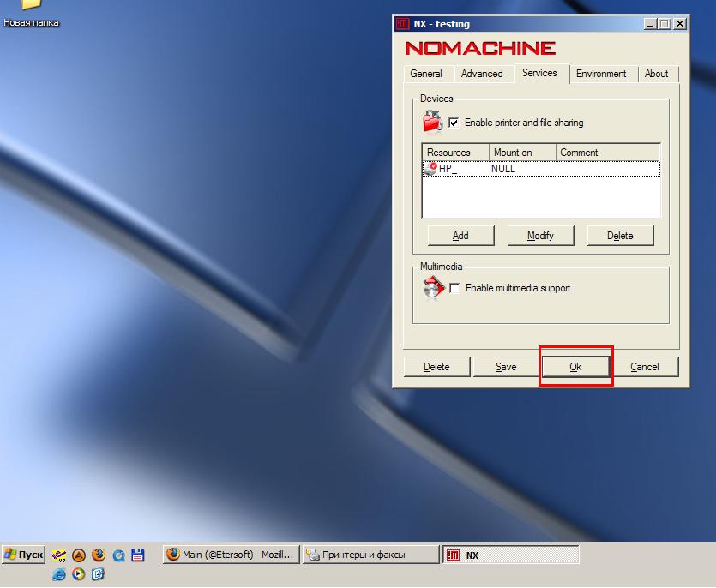716x588 pixels.
Task: Click the red shared folder devices icon
Action: click(431, 122)
